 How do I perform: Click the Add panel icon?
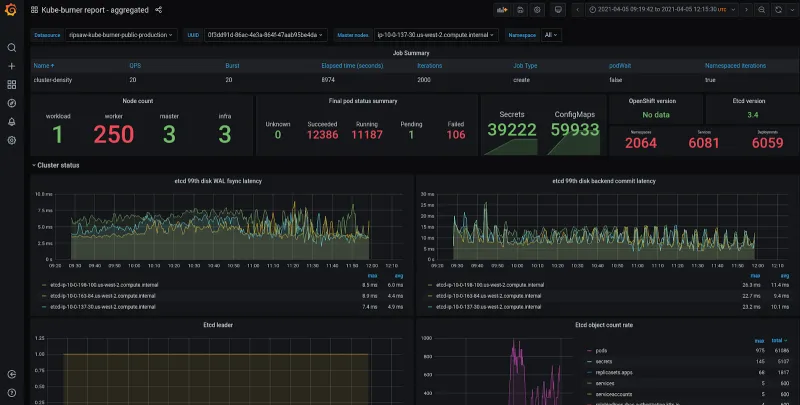503,10
